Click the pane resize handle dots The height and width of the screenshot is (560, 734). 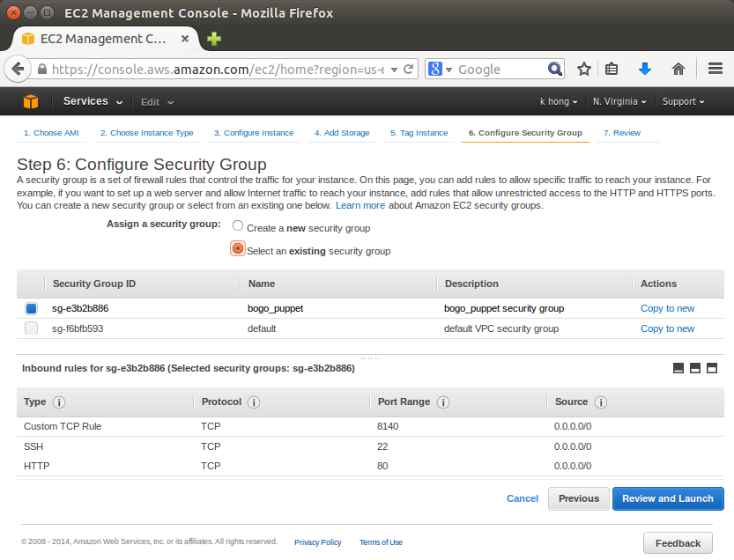pos(370,357)
